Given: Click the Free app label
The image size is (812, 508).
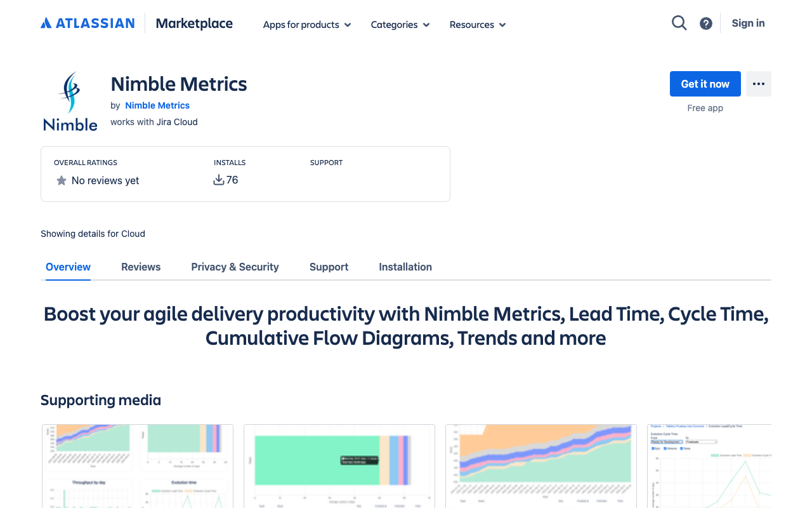Looking at the screenshot, I should point(705,108).
